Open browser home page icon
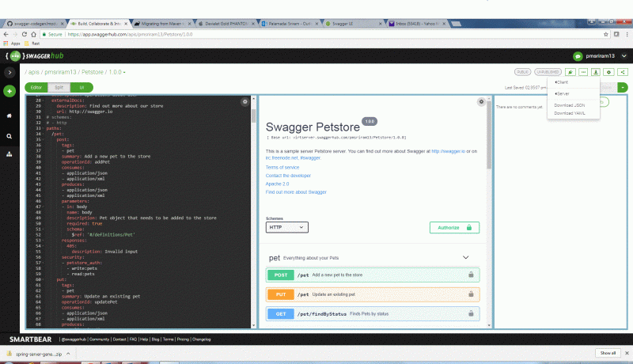This screenshot has width=633, height=364. 33,34
